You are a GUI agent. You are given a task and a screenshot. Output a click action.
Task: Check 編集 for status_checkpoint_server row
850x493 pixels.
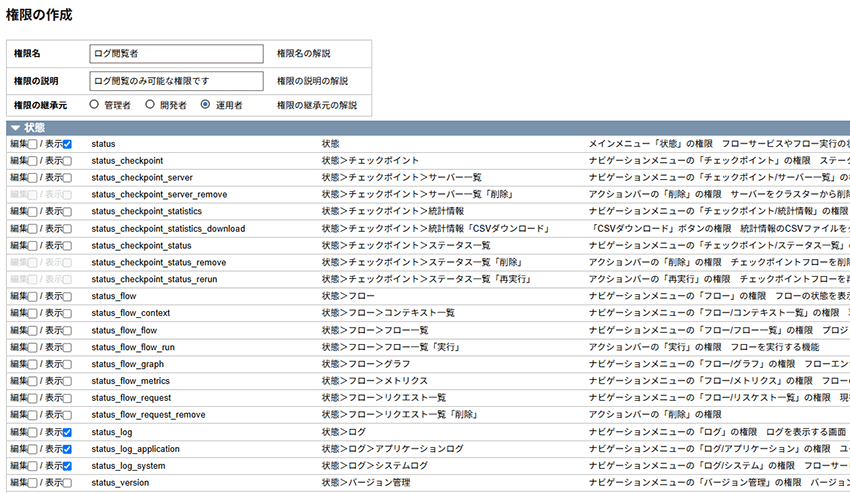(x=32, y=178)
